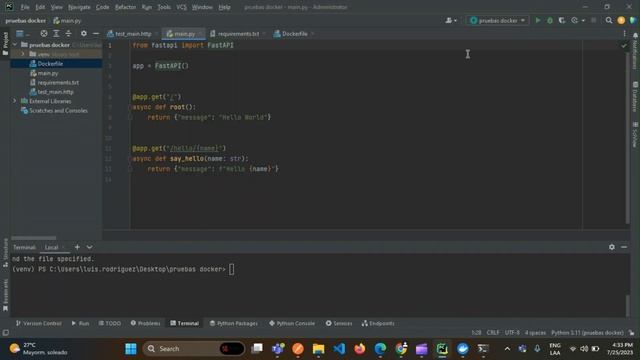Screen dimensions: 640x360
Task: Show hidden system tray icons chevron
Action: [507, 349]
